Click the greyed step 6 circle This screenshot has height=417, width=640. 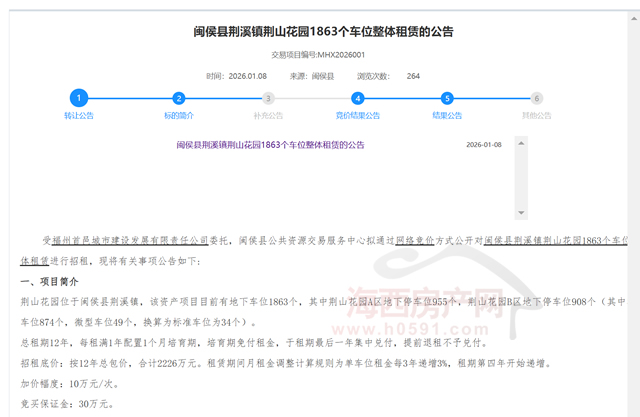click(x=537, y=98)
